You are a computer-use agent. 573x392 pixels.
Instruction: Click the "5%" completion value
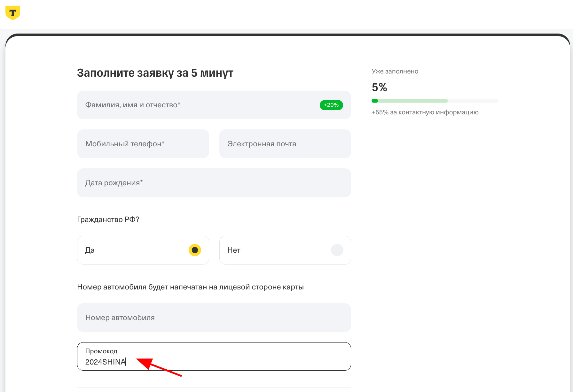pyautogui.click(x=380, y=87)
